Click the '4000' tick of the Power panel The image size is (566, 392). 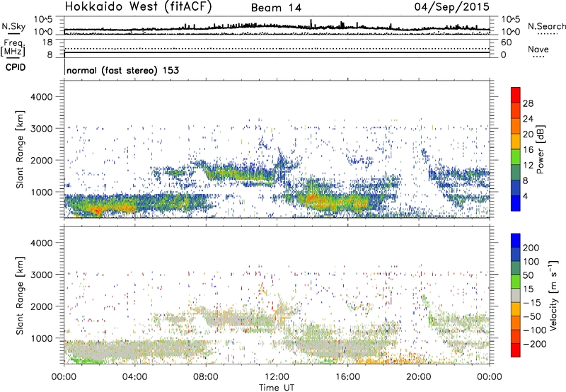tap(41, 97)
